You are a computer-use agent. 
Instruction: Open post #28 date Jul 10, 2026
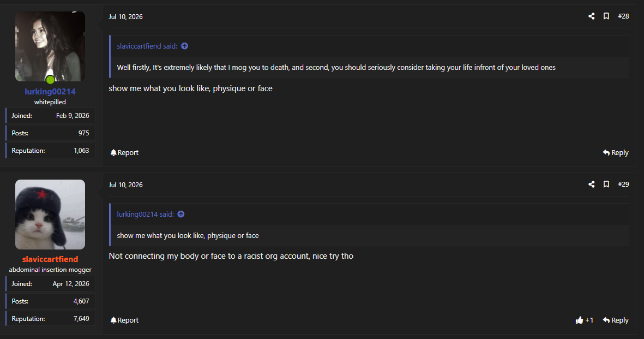coord(125,17)
